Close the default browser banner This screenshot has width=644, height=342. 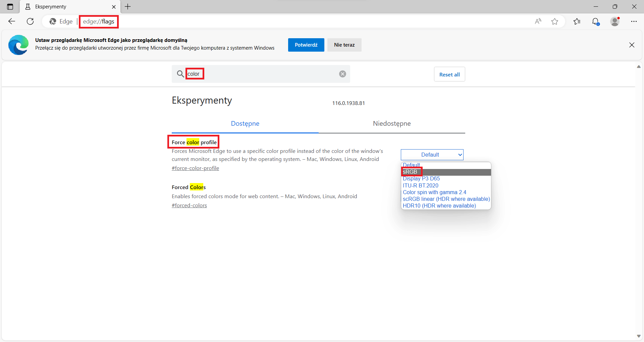tap(632, 45)
